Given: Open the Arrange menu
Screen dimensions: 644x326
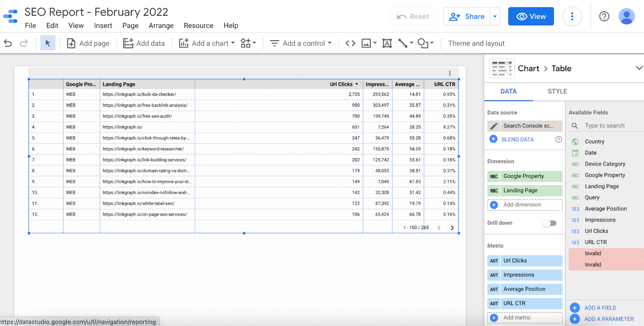Looking at the screenshot, I should pyautogui.click(x=161, y=26).
